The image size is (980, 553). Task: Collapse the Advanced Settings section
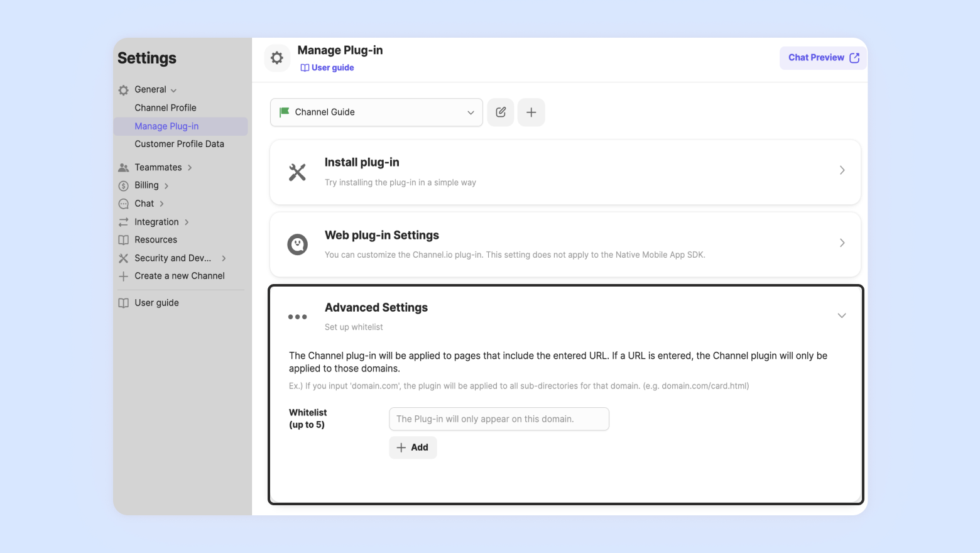[x=842, y=315]
